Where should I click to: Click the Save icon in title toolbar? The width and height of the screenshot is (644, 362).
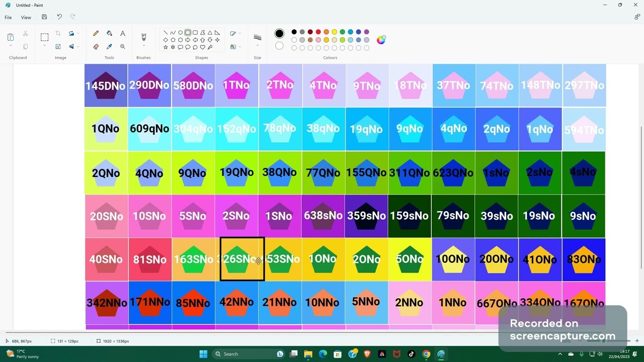click(44, 17)
